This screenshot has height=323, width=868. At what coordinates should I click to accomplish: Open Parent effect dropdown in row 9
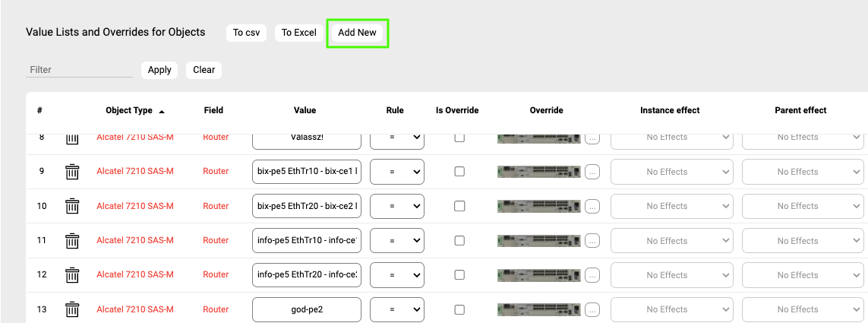tap(803, 172)
